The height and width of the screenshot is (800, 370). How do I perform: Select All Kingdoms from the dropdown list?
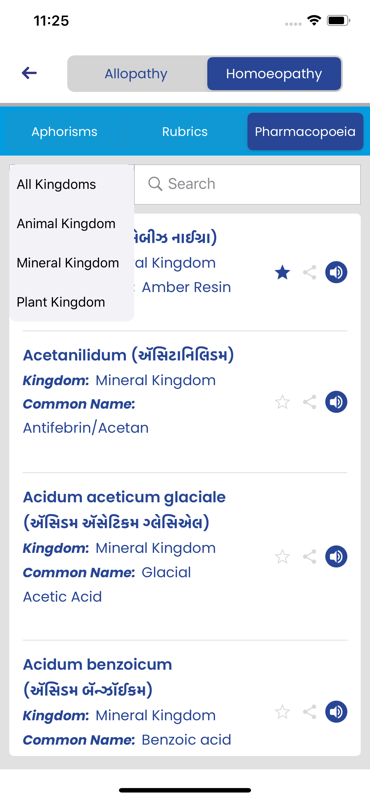point(71,184)
